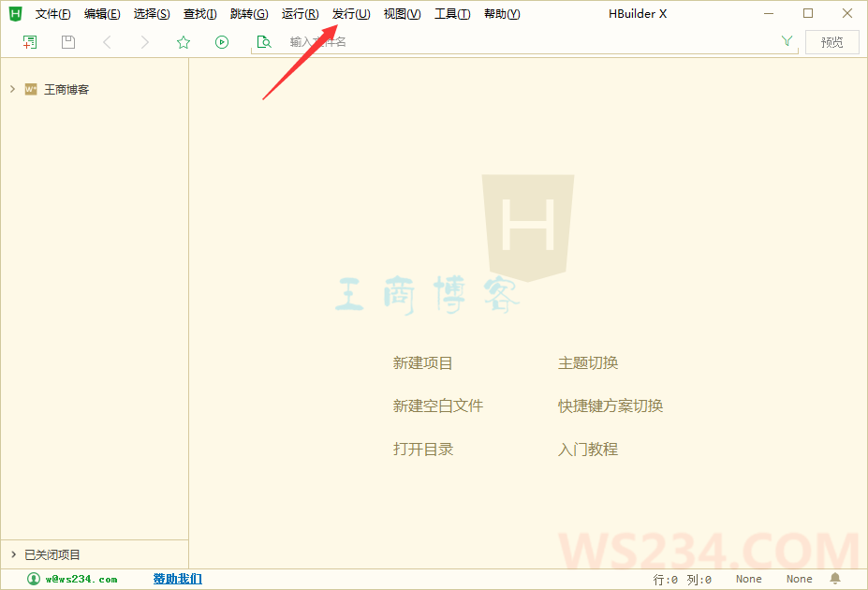
Task: Click the 快捷键方案切换 link
Action: pos(611,406)
